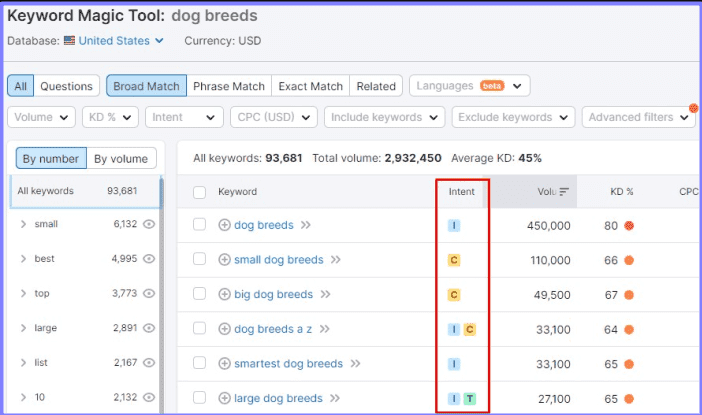The image size is (702, 415).
Task: Add 'dog breeds' keyword with plus icon
Action: (x=224, y=225)
